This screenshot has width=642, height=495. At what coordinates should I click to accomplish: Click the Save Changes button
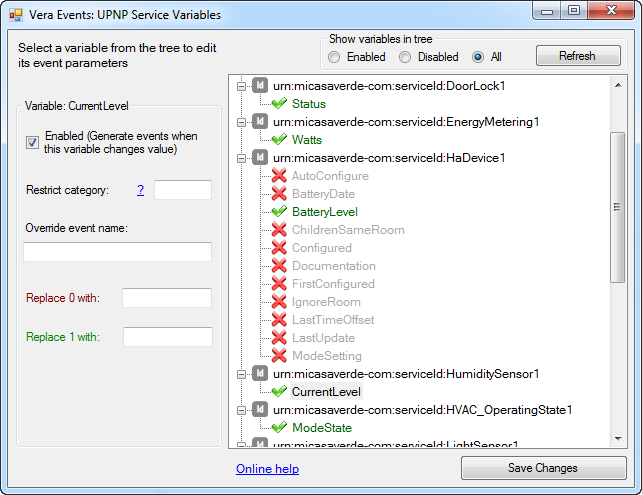[x=543, y=468]
